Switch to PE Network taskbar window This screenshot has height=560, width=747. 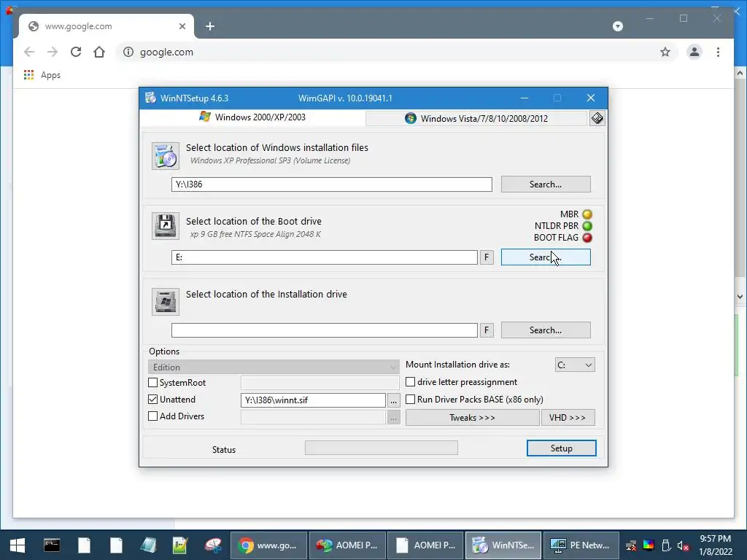click(x=581, y=545)
